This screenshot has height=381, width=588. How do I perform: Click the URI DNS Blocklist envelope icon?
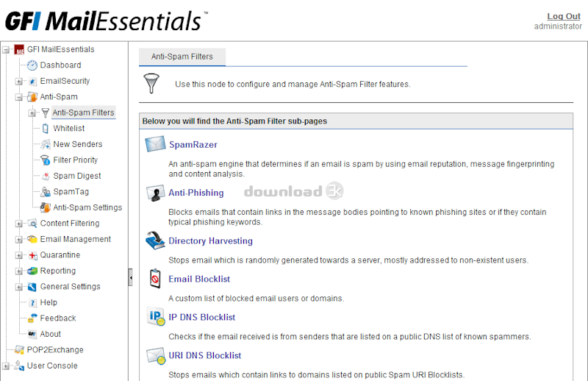click(x=156, y=355)
